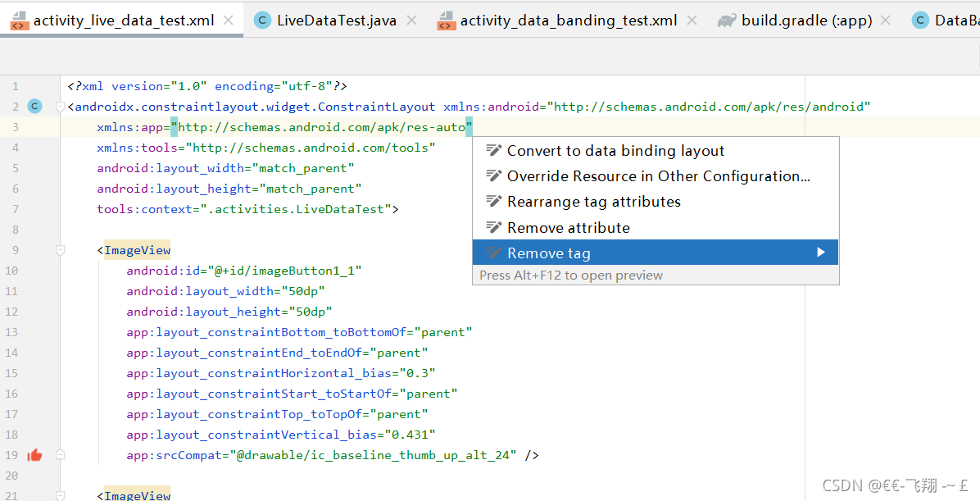Click the wrench icon beside Remove attribute
This screenshot has height=501, width=980.
(492, 227)
